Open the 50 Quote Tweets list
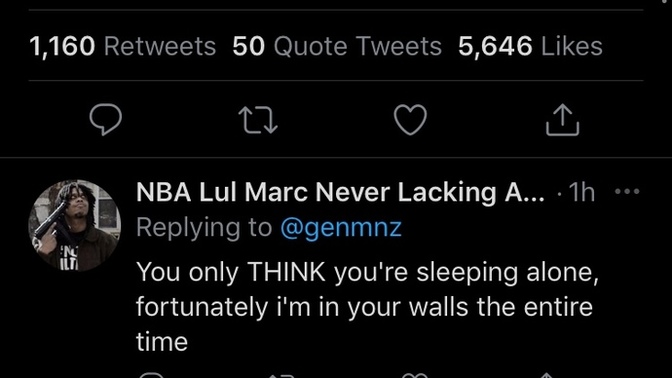 (337, 46)
